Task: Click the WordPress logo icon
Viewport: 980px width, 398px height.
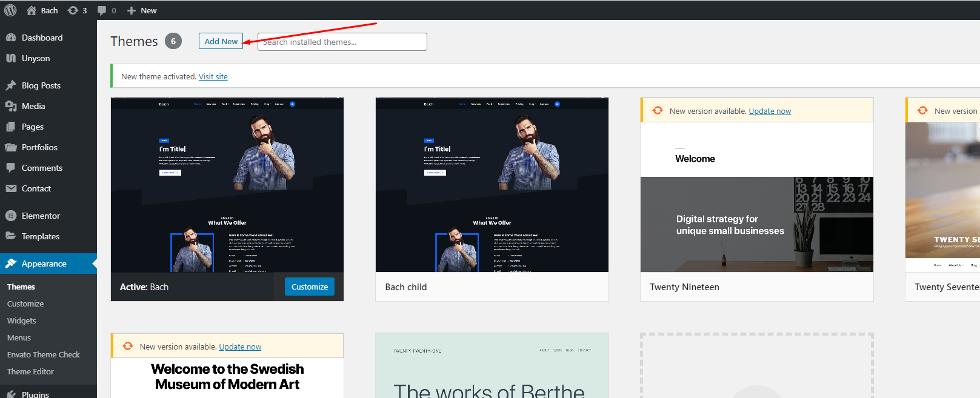Action: 10,10
